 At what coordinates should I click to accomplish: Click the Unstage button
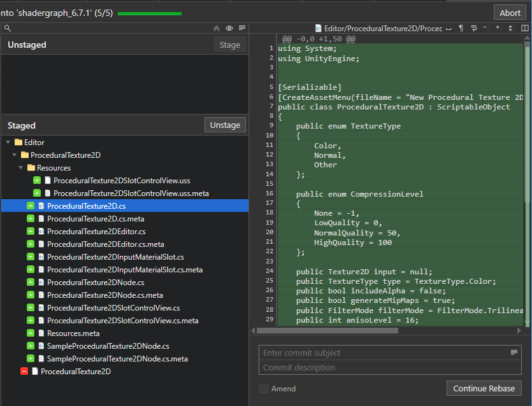point(225,125)
